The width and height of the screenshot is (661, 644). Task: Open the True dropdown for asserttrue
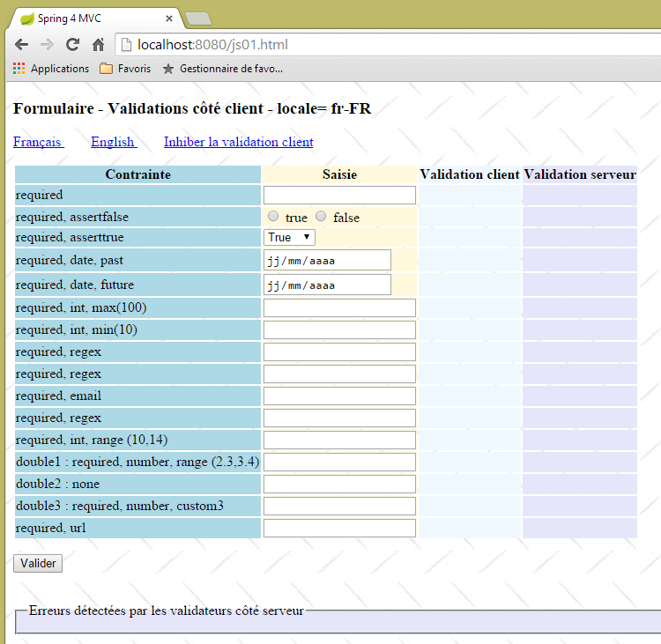click(x=290, y=237)
